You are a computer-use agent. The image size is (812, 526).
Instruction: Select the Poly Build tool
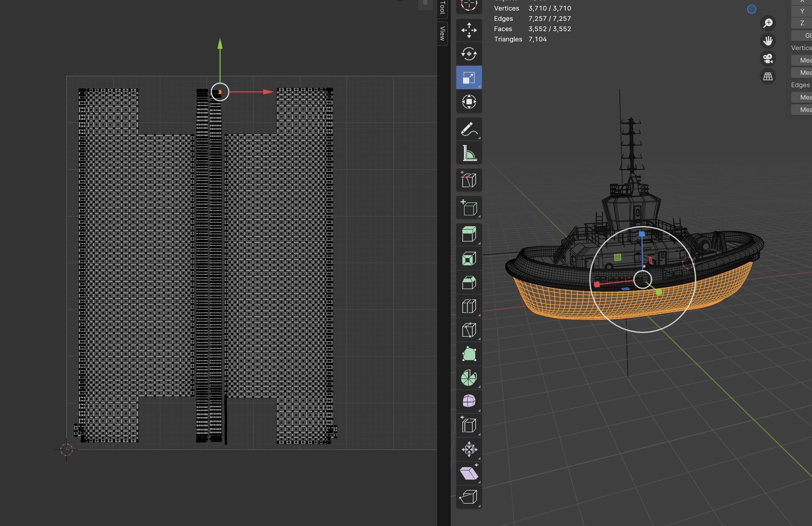[x=469, y=354]
